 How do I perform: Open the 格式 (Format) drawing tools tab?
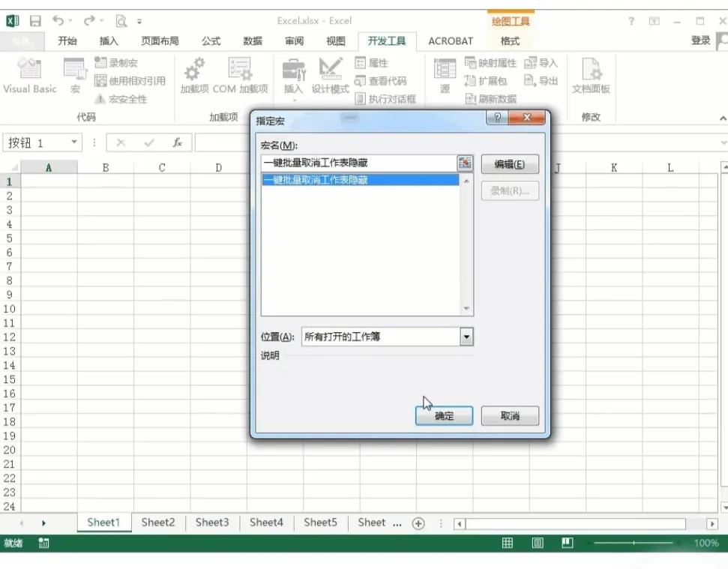[x=510, y=40]
